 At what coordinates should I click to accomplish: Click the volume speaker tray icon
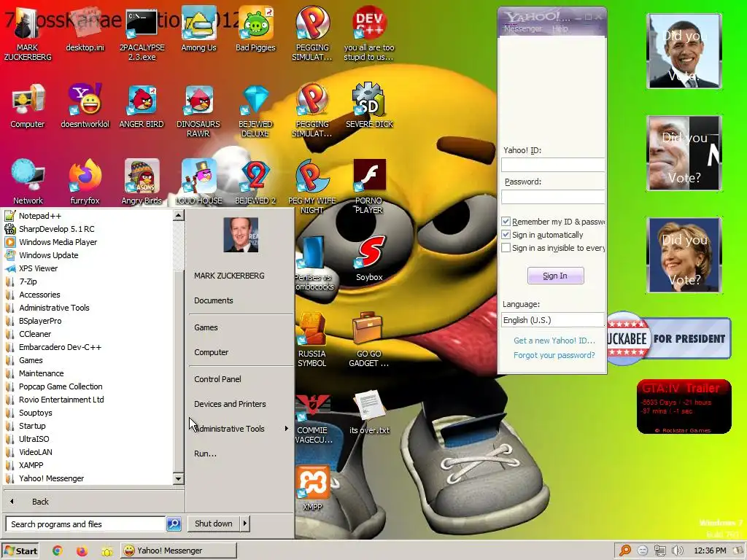point(678,551)
